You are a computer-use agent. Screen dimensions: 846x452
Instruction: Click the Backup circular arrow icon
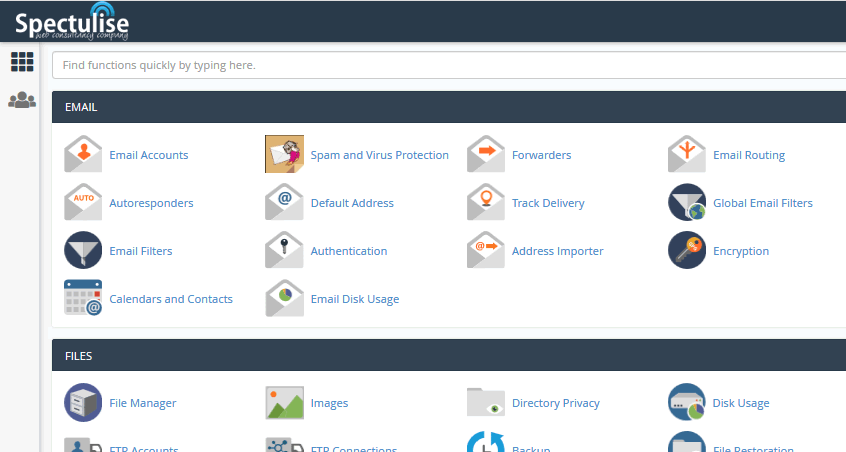[x=486, y=442]
